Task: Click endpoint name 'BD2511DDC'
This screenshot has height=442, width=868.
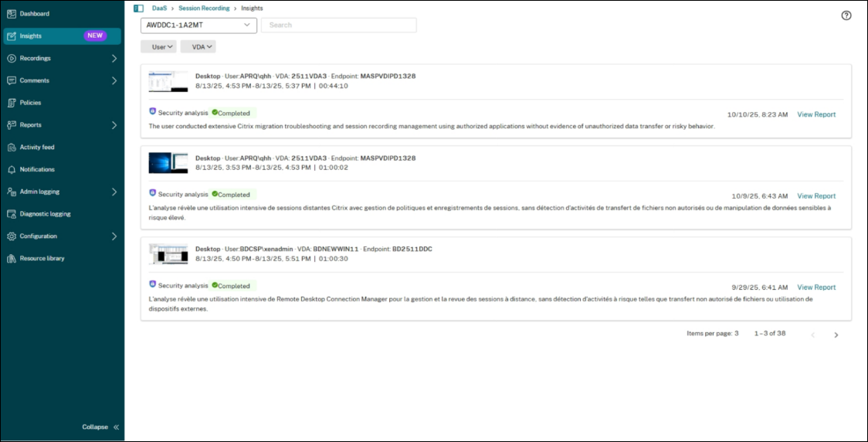Action: tap(412, 250)
